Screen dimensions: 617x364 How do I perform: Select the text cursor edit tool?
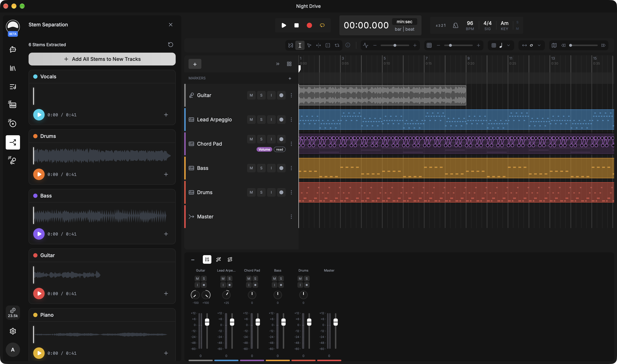click(300, 45)
